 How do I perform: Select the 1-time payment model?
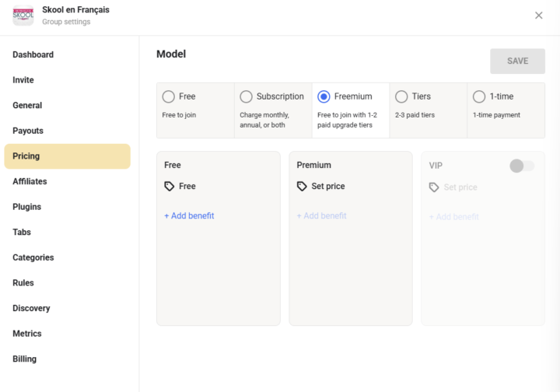(479, 96)
